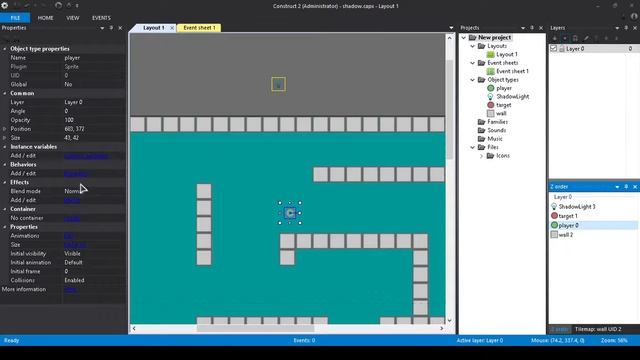Click the Blend mode Normal value

(x=73, y=191)
